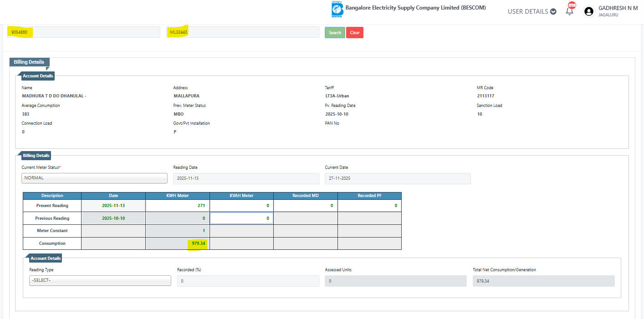Select the top Billing Details tab

[29, 62]
